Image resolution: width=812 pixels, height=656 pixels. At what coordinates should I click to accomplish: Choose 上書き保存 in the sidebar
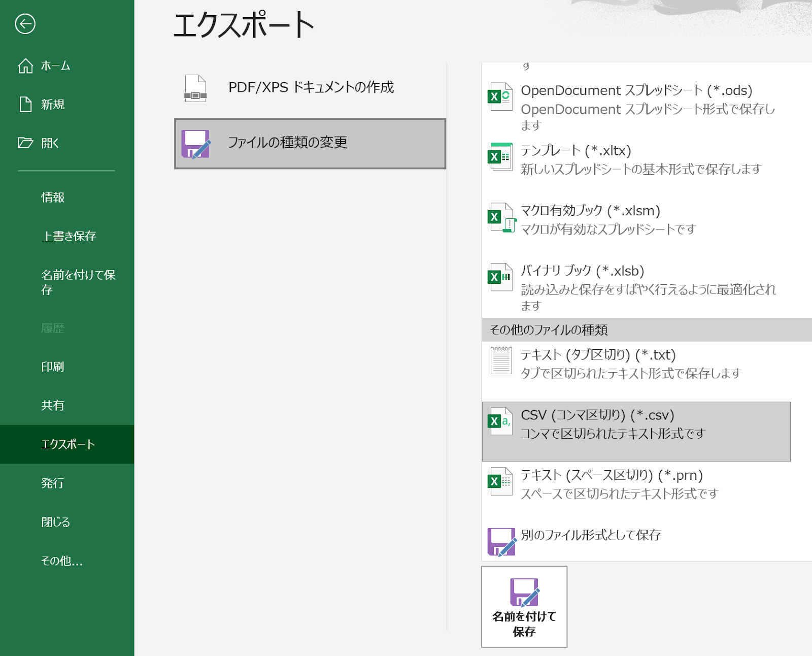pyautogui.click(x=67, y=236)
